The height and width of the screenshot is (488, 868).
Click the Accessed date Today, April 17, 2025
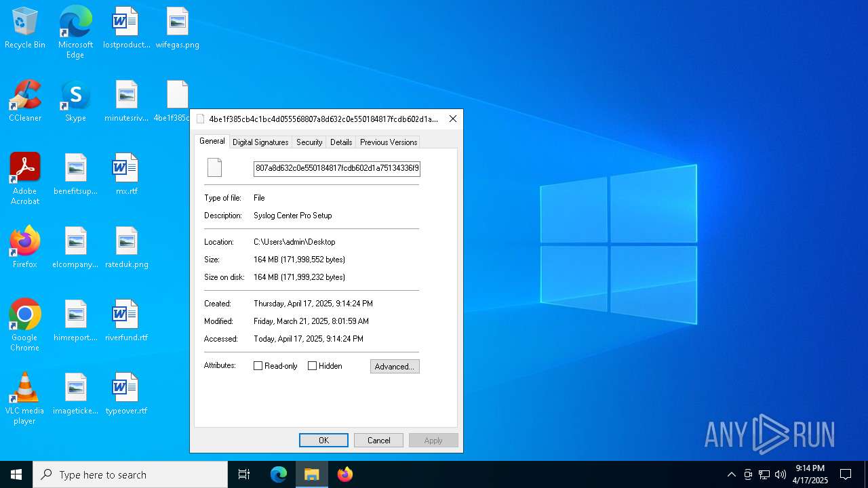coord(309,339)
